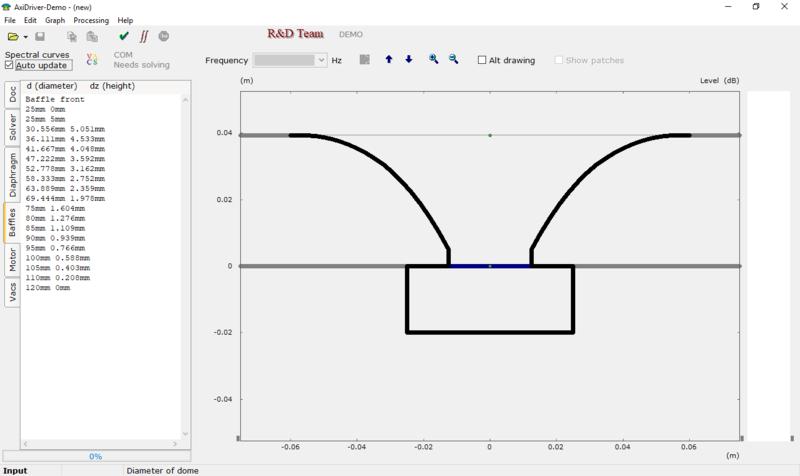800x476 pixels.
Task: Click the '25mm 5mm' line
Action: (45, 119)
